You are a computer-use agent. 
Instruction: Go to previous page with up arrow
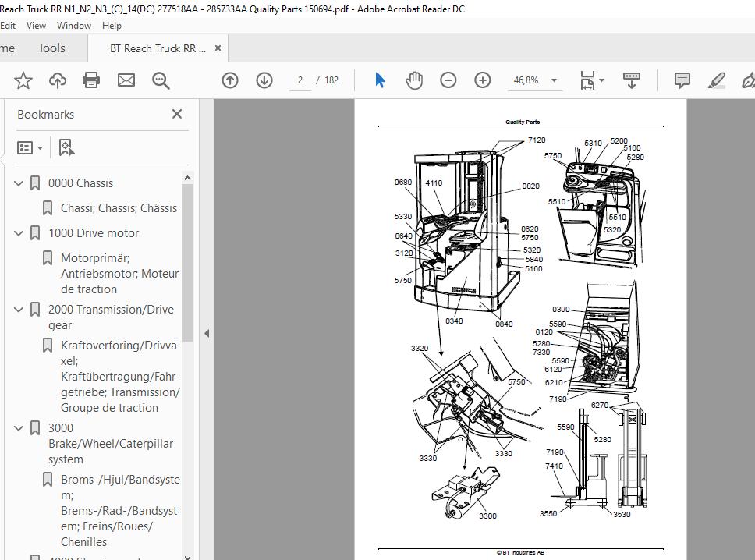(x=230, y=80)
